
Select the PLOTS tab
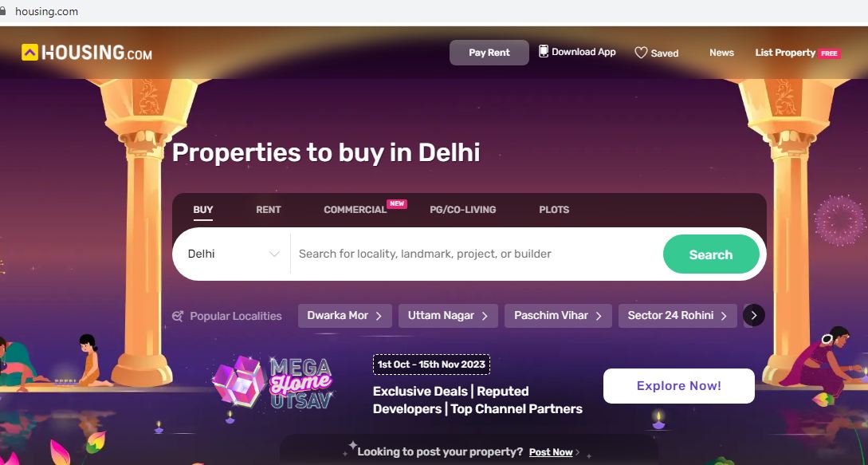tap(554, 210)
